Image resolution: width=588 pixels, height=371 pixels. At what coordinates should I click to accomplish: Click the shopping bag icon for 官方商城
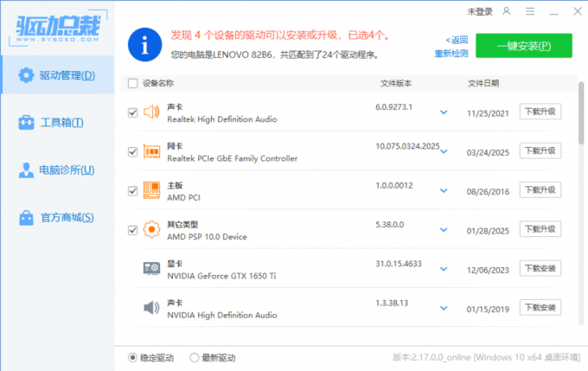coord(26,218)
